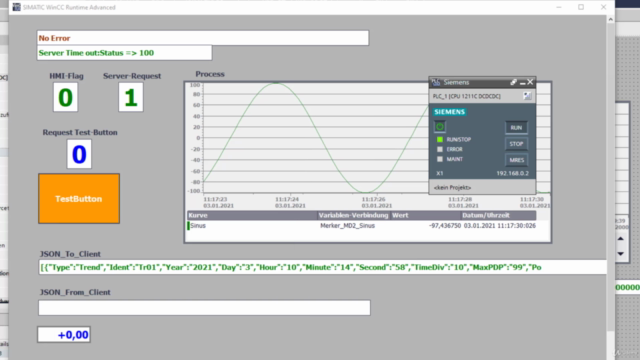Click the Request Test-Button value field
640x360 pixels.
pyautogui.click(x=79, y=154)
